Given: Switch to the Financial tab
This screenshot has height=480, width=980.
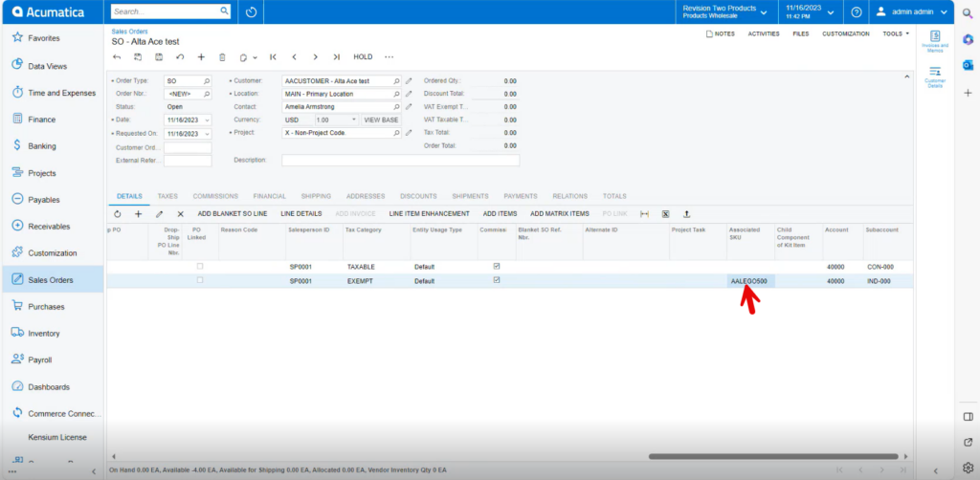Looking at the screenshot, I should (x=269, y=196).
